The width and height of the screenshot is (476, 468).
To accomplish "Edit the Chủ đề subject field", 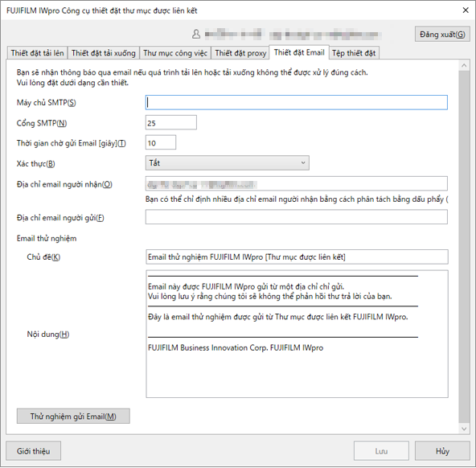I will [x=297, y=257].
